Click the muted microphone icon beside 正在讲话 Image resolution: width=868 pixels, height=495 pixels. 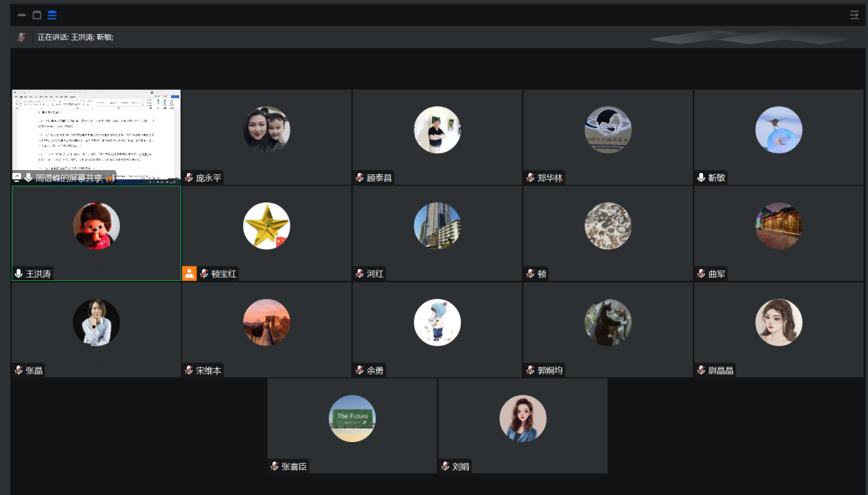point(22,37)
